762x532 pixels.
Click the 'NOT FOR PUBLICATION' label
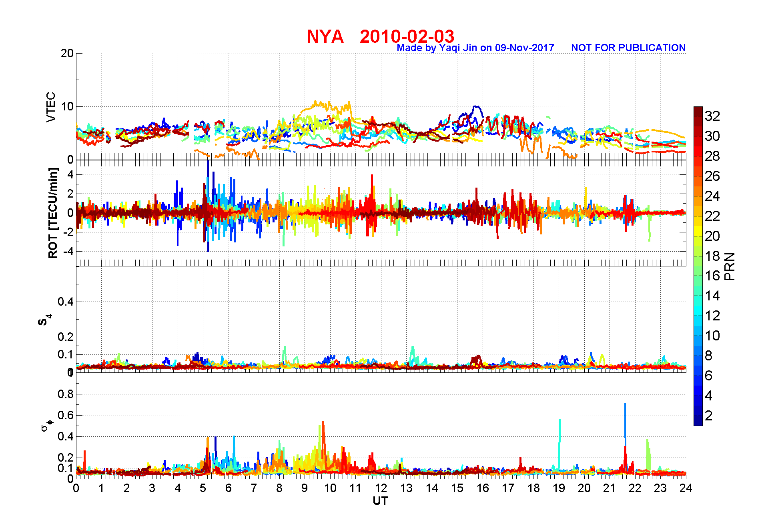(628, 48)
